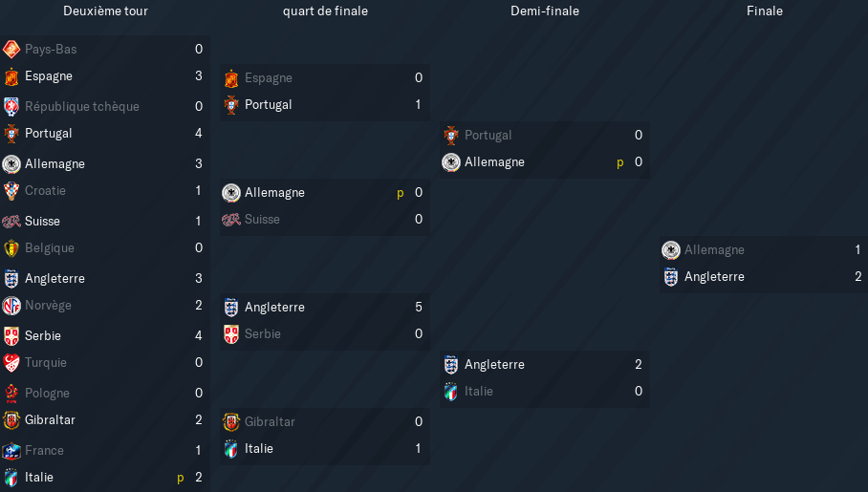Click the Gibraltar badge in quart de finale
Viewport: 868px width, 492px height.
(x=231, y=421)
